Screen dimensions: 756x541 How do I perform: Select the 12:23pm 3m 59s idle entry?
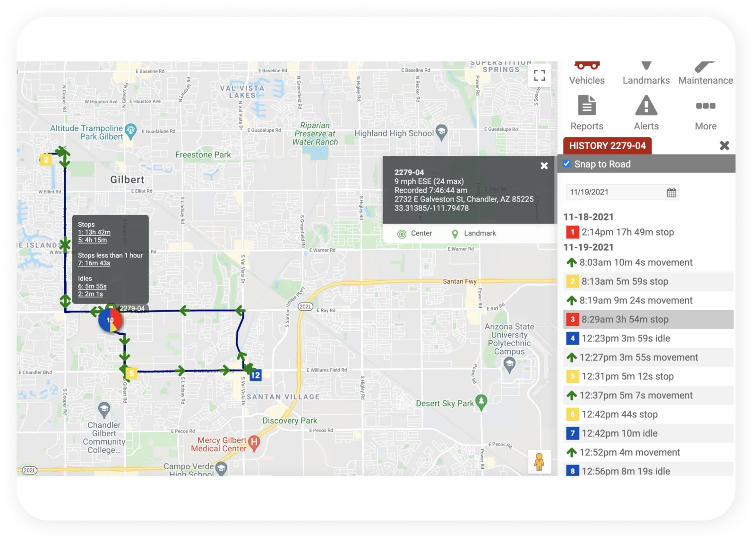648,338
